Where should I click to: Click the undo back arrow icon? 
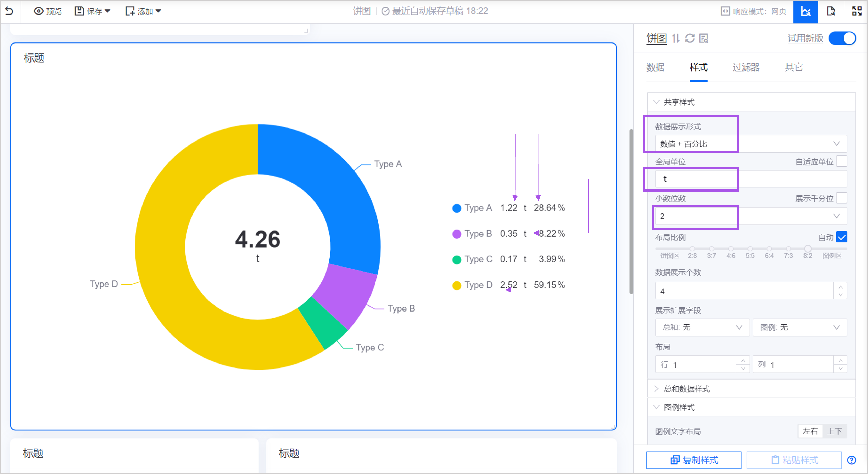9,11
